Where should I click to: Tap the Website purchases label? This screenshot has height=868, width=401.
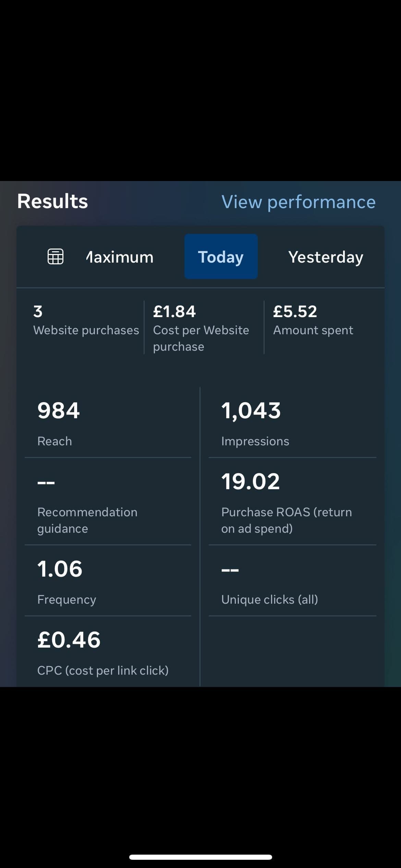coord(86,330)
